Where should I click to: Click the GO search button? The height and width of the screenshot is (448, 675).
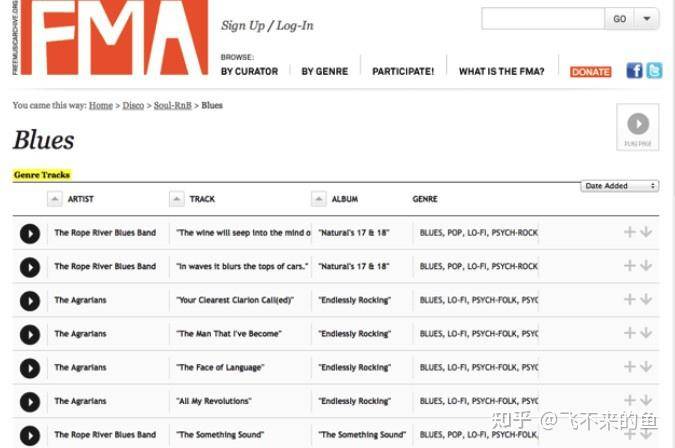tap(619, 19)
